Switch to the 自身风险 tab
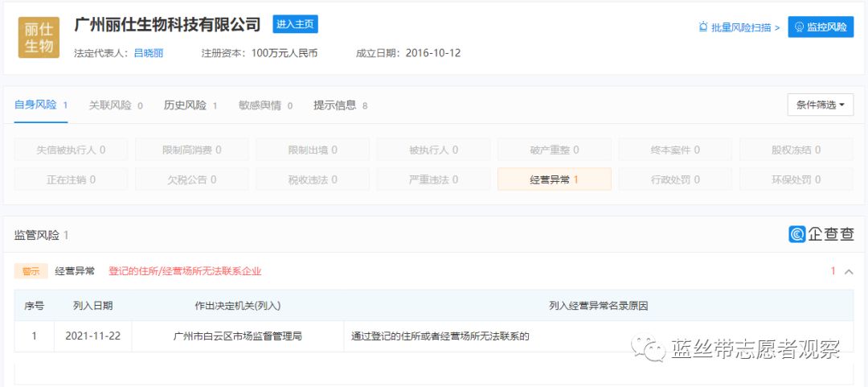The height and width of the screenshot is (387, 868). point(41,105)
